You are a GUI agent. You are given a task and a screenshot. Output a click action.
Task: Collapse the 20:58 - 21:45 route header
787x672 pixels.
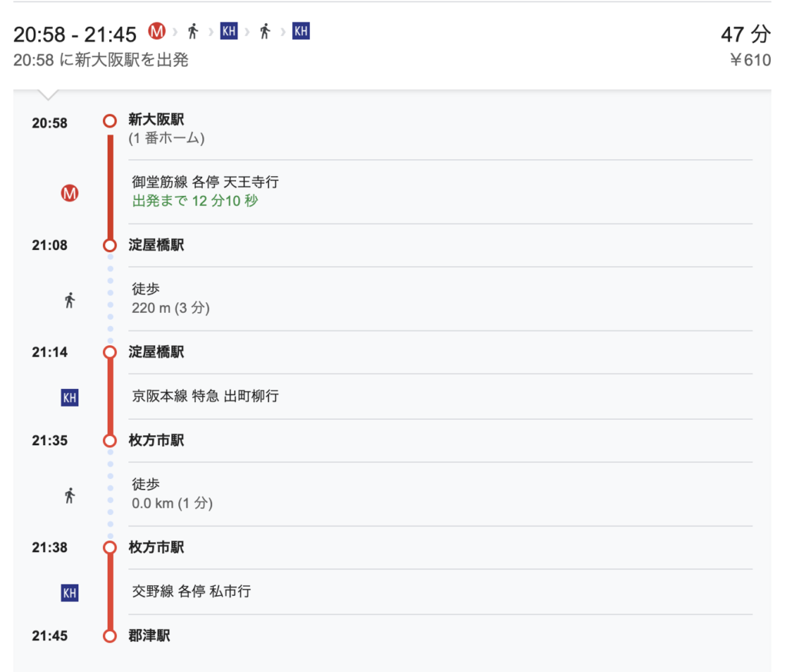click(75, 35)
